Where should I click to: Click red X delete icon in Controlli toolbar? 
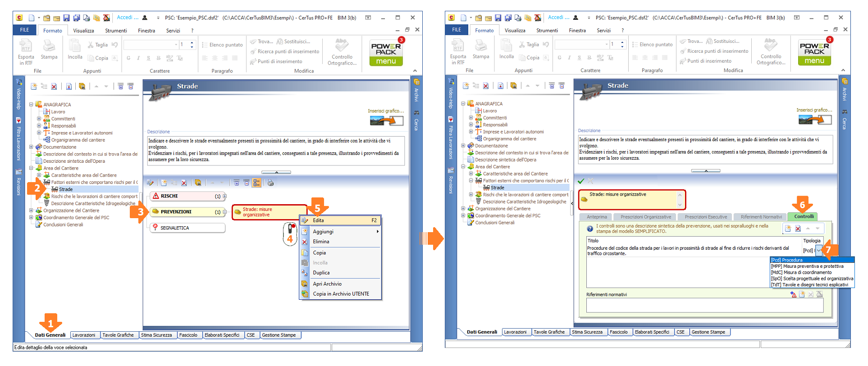pyautogui.click(x=798, y=229)
